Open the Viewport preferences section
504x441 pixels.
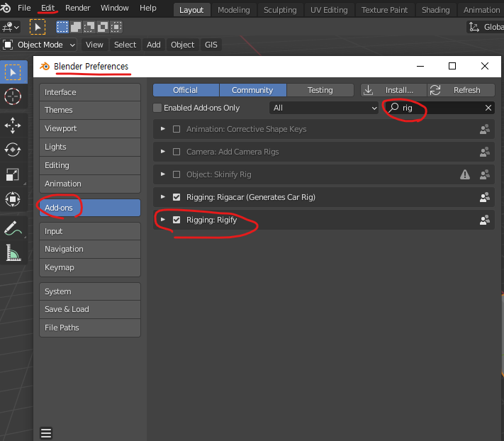click(x=90, y=128)
